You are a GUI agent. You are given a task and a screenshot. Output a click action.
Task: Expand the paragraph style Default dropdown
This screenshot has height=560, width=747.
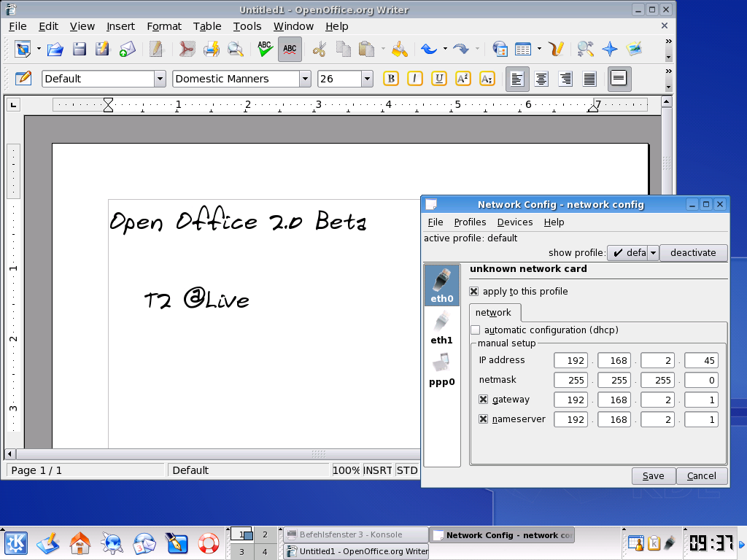click(x=160, y=79)
